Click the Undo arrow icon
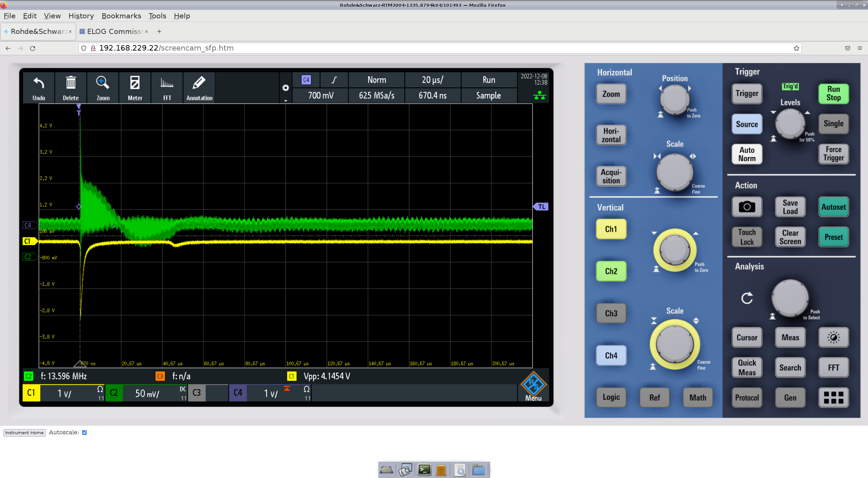Screen dimensions: 868x478 coord(39,88)
